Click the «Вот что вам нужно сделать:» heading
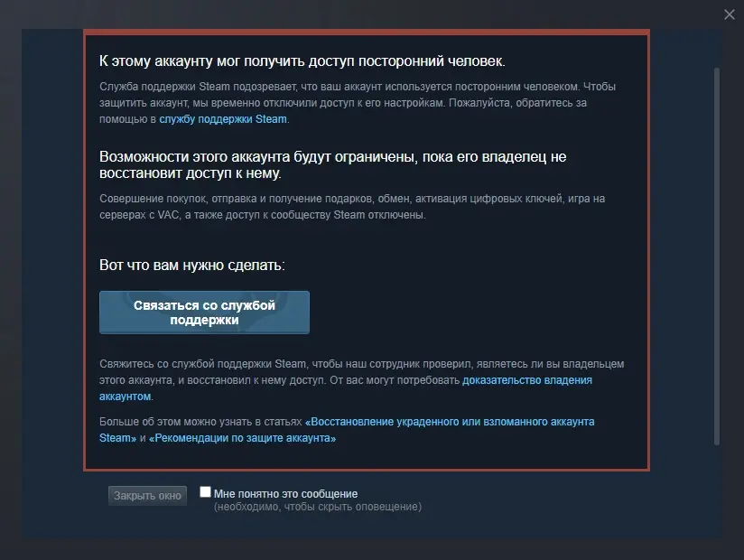Viewport: 744px width, 560px height. 192,265
